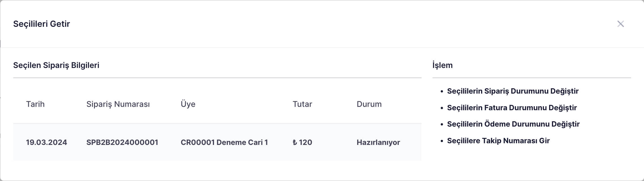644x181 pixels.
Task: Click the Tarih column header
Action: click(x=35, y=104)
